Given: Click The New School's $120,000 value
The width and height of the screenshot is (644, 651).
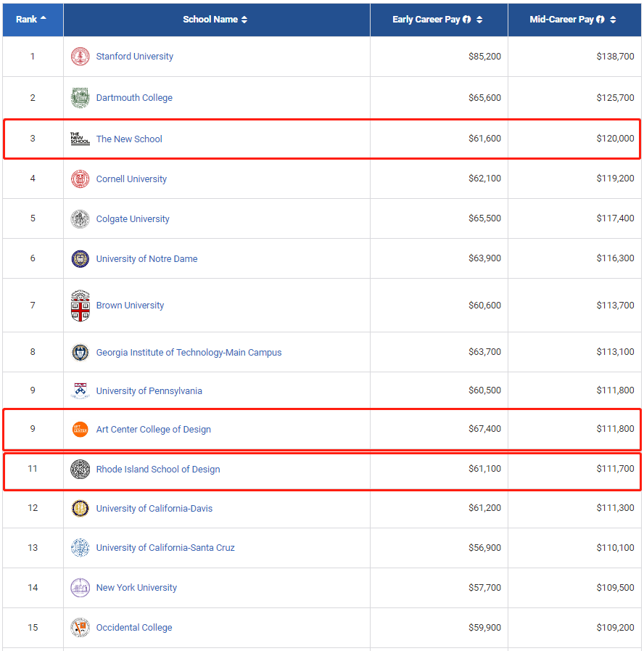Looking at the screenshot, I should coord(616,139).
